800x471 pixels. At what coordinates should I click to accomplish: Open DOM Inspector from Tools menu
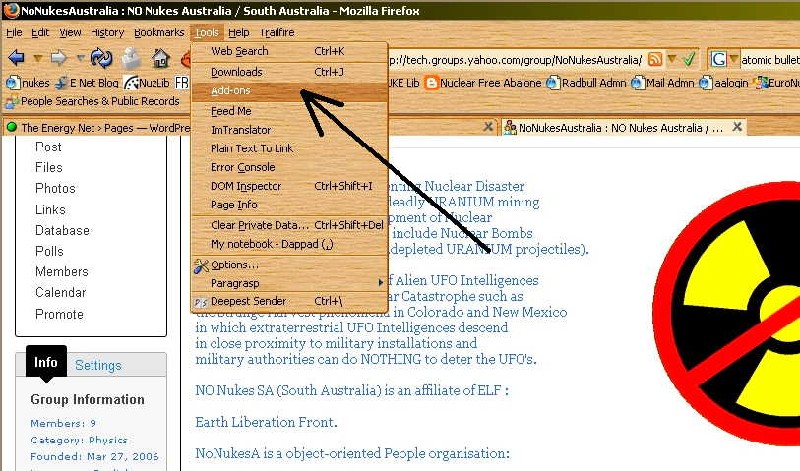(289, 186)
